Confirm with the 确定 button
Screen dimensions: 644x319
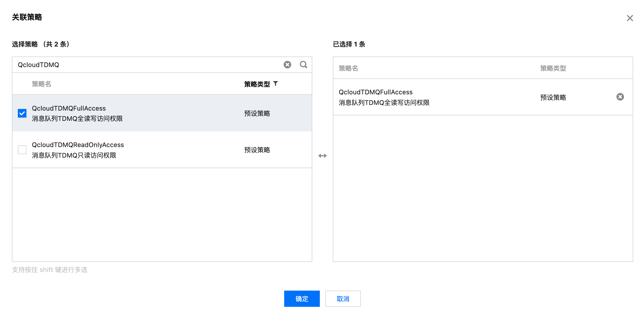pos(302,299)
